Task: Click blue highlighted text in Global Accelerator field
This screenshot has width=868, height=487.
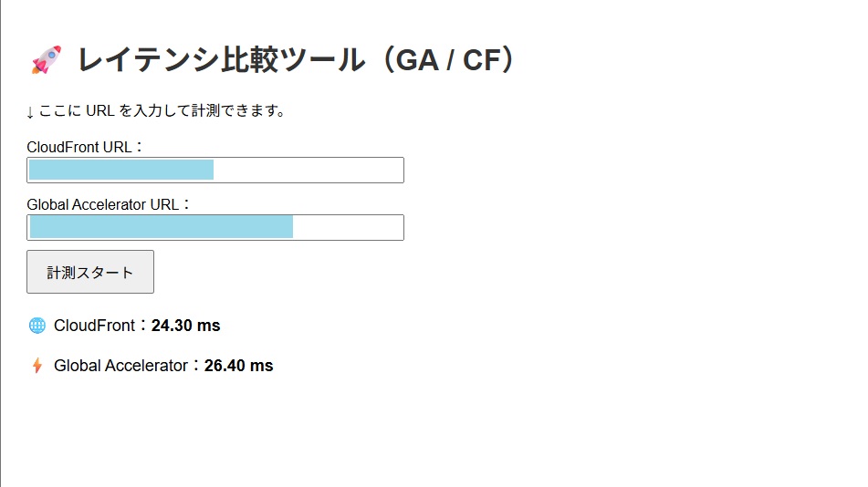Action: click(x=162, y=227)
